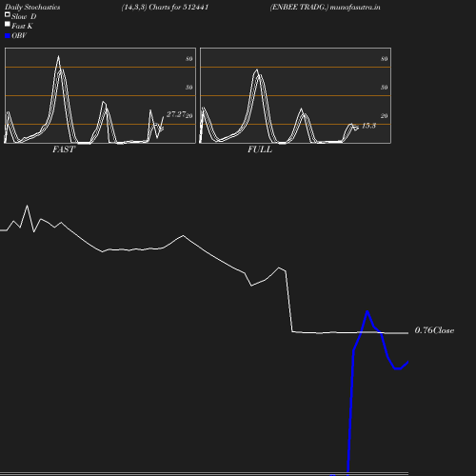This screenshot has height=476, width=476.
Task: Click the tallest peak in FULL chart
Action: pos(257,69)
